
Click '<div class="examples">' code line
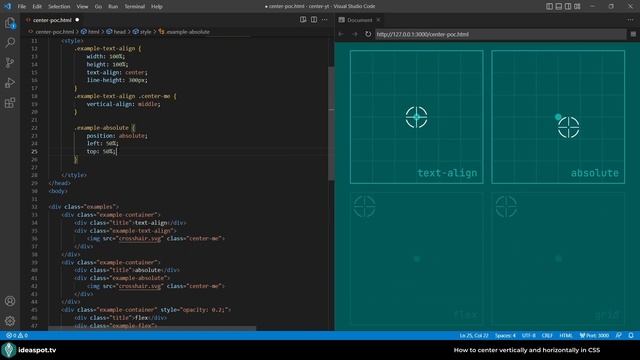tap(84, 207)
